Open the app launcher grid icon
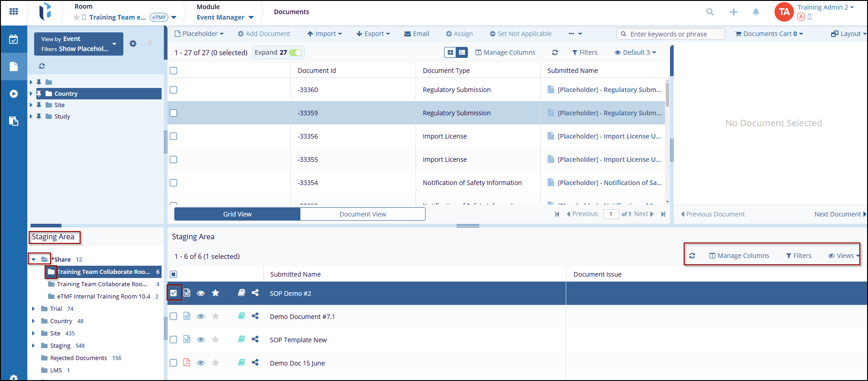Screen dimensions: 868x381 [x=14, y=11]
